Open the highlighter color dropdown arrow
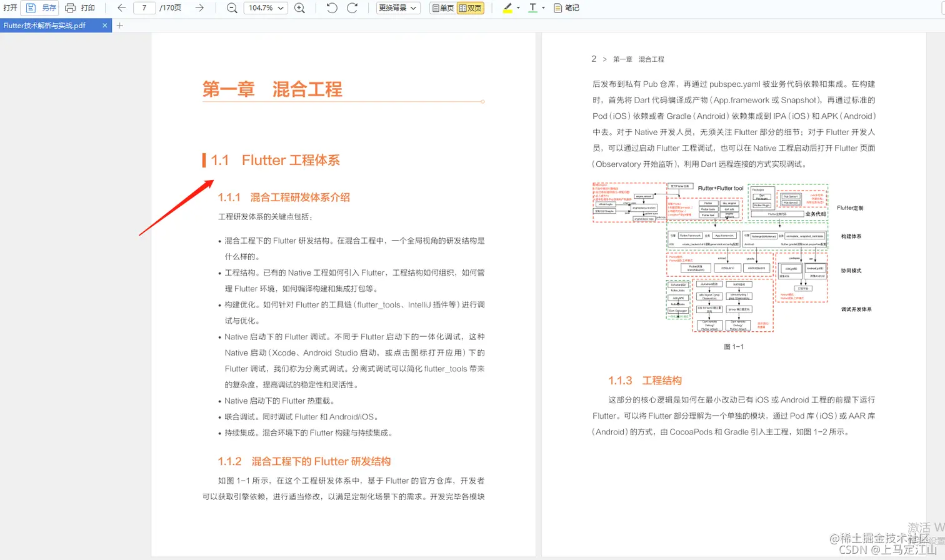 tap(518, 8)
